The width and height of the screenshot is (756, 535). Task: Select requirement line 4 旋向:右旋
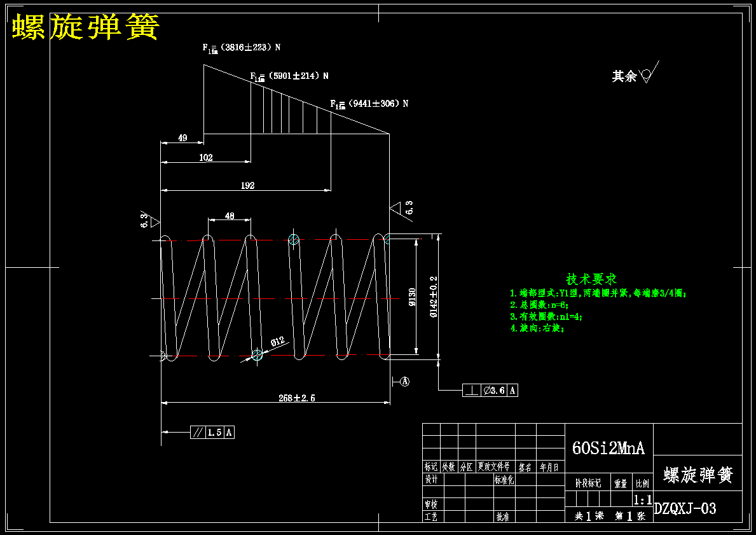[537, 328]
